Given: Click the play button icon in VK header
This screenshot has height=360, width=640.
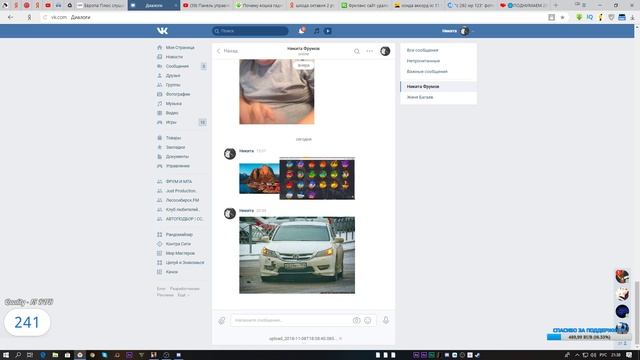Looking at the screenshot, I should coord(328,31).
